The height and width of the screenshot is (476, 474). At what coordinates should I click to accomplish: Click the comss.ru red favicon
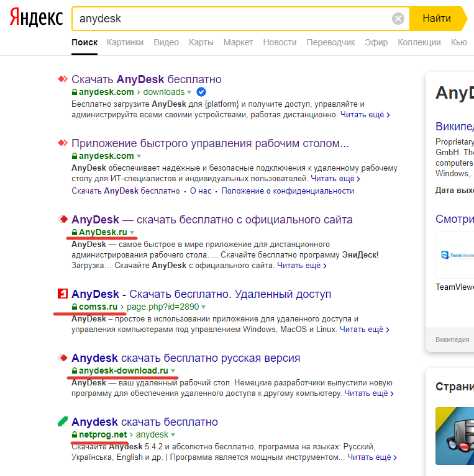[63, 294]
